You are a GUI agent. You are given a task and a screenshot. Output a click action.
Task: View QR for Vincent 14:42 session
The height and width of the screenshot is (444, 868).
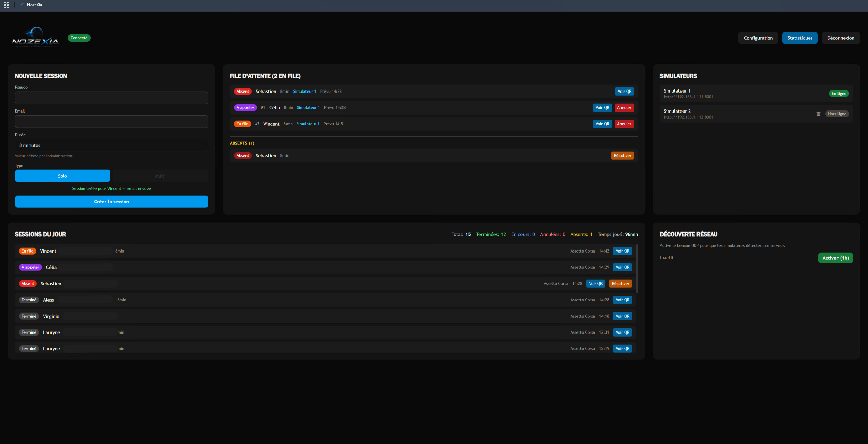tap(623, 251)
